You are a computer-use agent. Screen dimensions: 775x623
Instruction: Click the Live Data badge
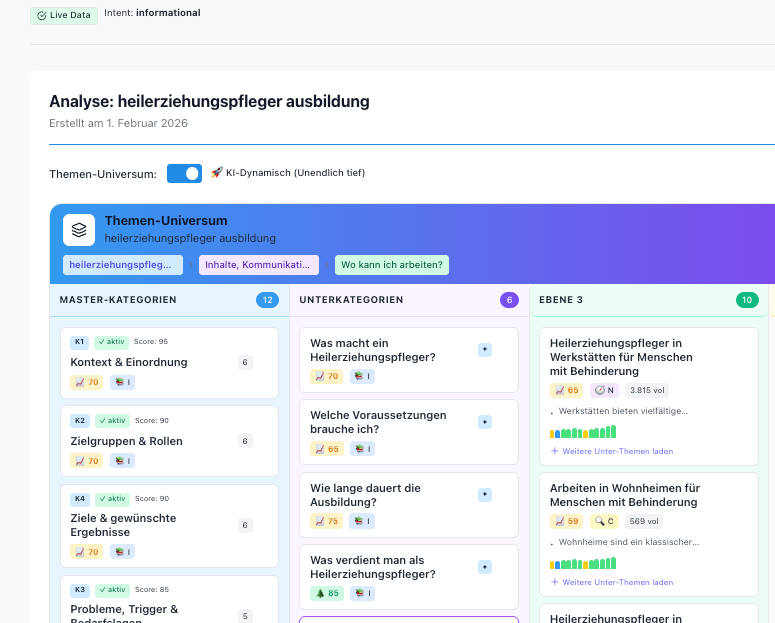(x=64, y=15)
